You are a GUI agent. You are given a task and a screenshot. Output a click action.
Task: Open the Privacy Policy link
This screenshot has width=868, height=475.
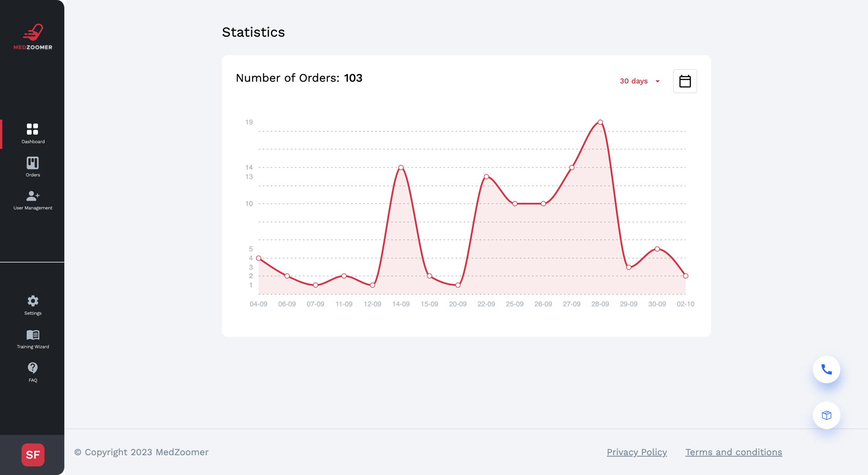tap(637, 452)
